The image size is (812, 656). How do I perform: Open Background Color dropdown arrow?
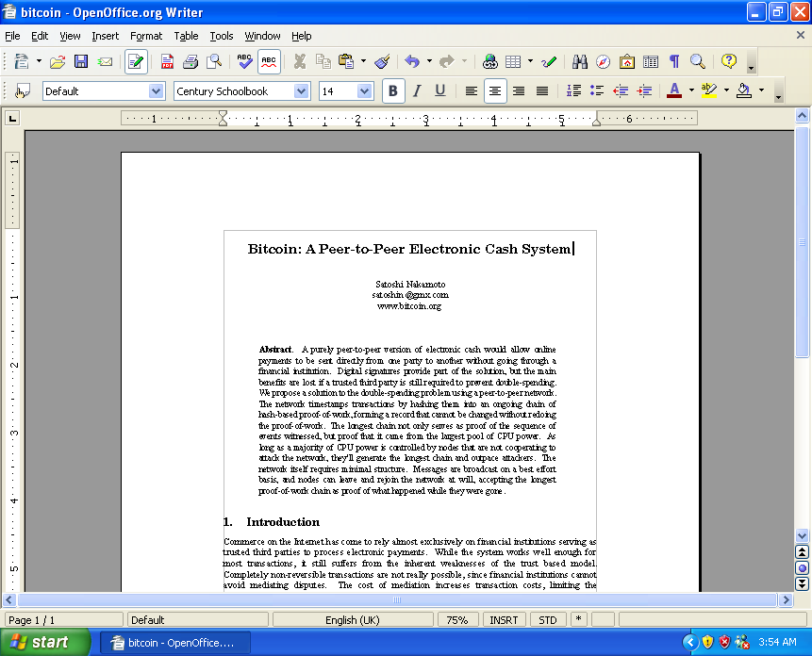761,90
